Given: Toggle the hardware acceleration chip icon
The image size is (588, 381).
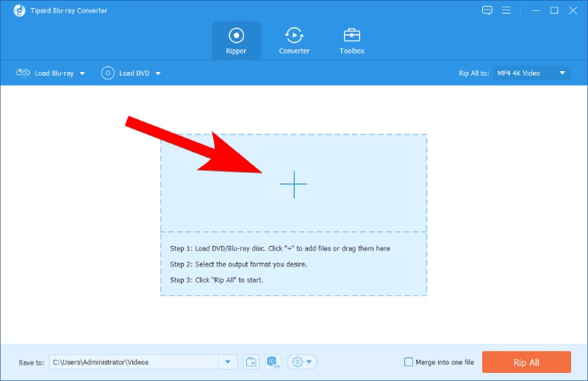Looking at the screenshot, I should (x=273, y=362).
